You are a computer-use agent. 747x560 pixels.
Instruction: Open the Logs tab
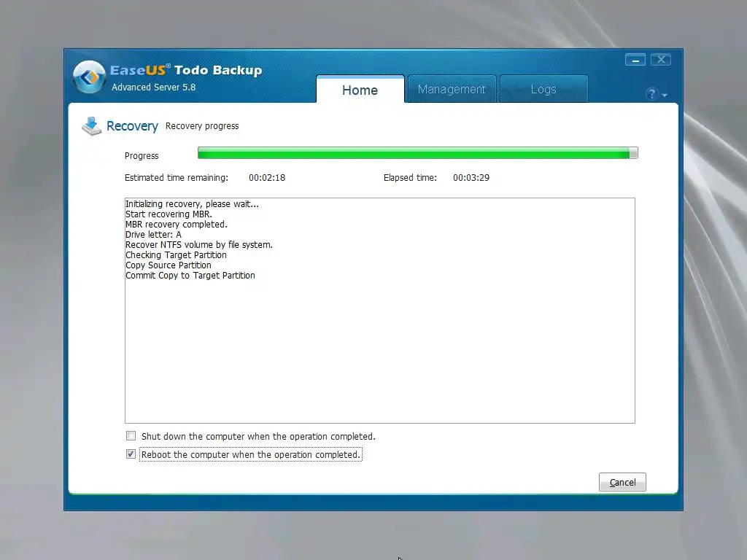[543, 89]
